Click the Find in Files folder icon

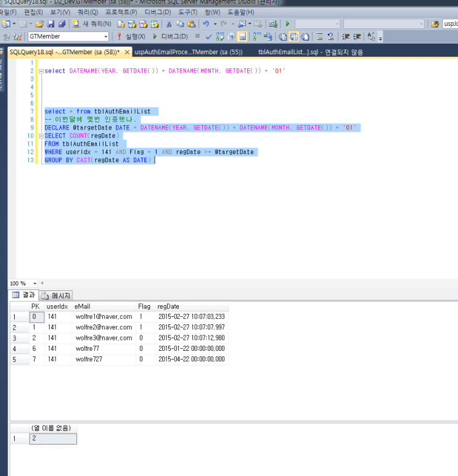coord(435,23)
